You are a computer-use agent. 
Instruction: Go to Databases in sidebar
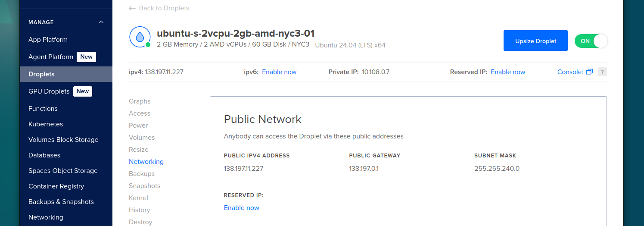pos(44,155)
